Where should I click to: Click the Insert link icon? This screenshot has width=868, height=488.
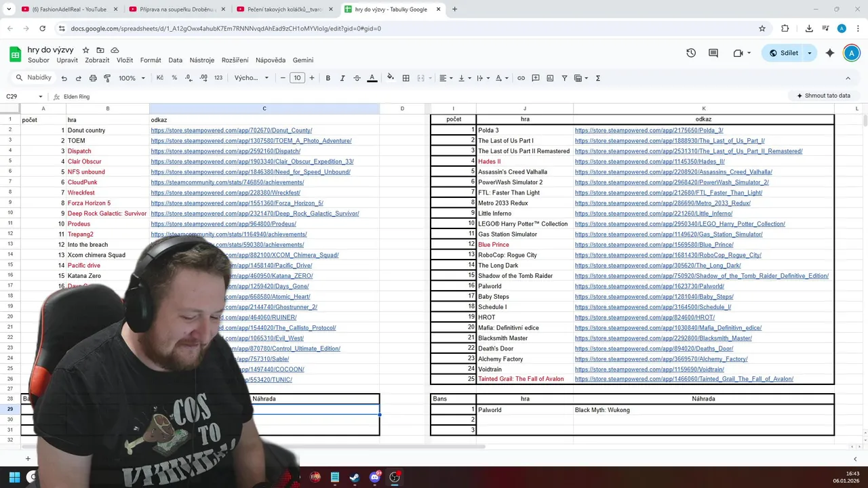click(x=521, y=78)
